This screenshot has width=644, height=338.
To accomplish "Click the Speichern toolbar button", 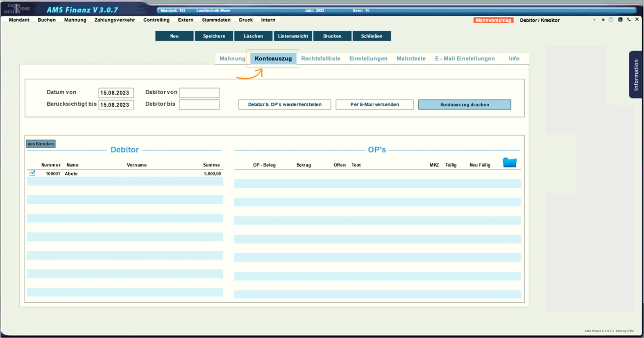I will click(x=214, y=36).
